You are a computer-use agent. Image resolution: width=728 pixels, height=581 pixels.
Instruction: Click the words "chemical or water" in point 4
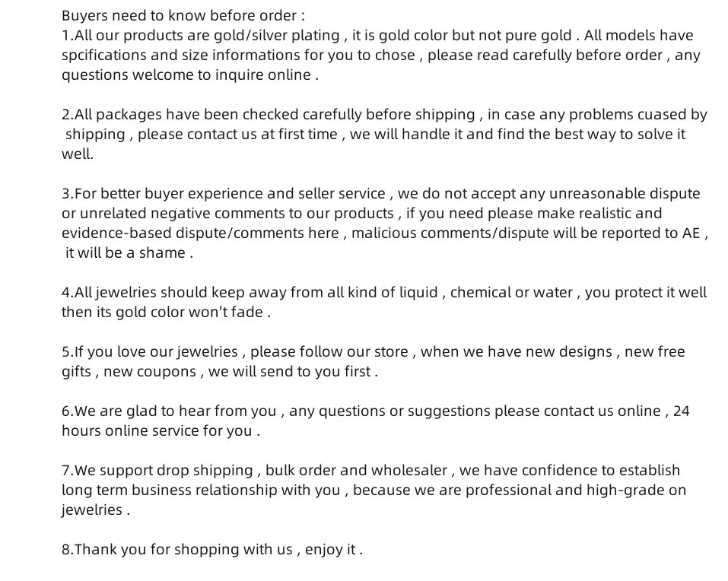tap(511, 293)
